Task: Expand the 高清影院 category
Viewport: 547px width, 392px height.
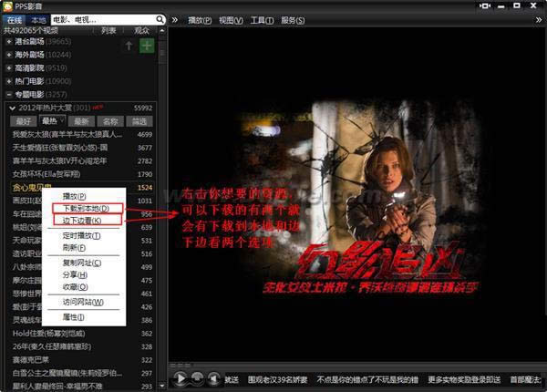Action: [x=9, y=68]
